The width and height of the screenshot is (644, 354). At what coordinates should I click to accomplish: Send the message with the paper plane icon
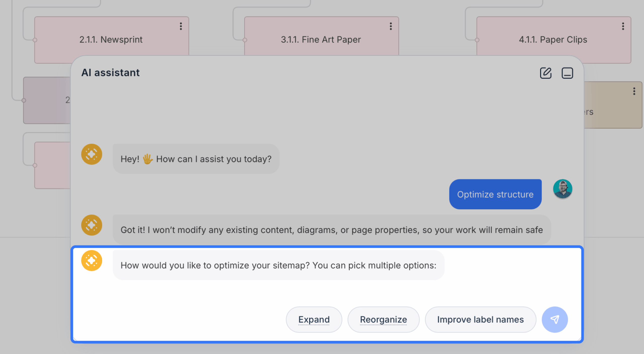pos(555,319)
